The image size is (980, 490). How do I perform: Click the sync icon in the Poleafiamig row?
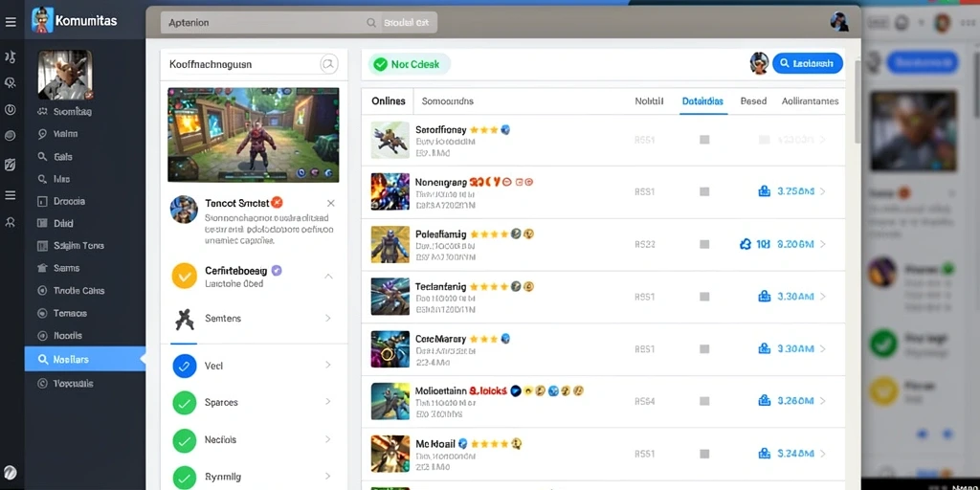[x=745, y=244]
